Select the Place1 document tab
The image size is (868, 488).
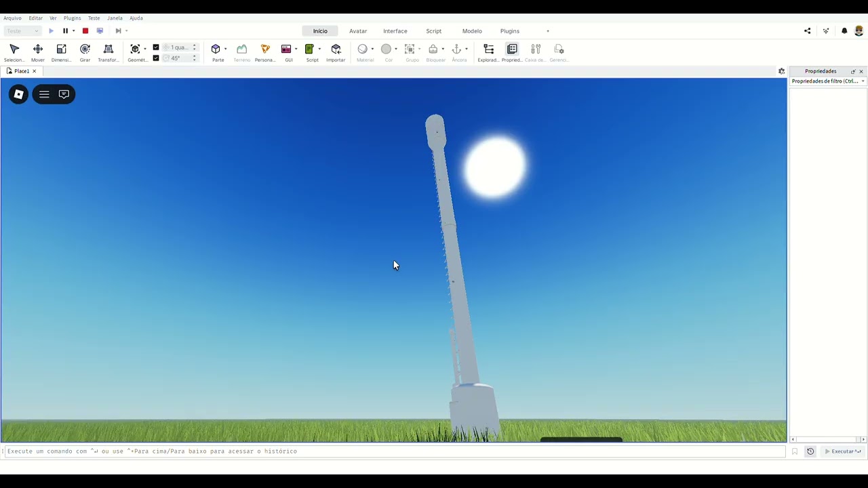(x=22, y=71)
